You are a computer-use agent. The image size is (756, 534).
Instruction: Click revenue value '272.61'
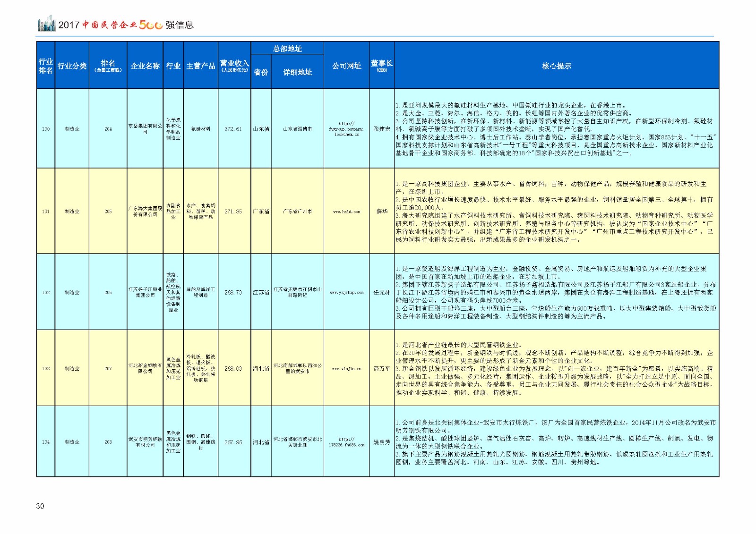pos(233,129)
